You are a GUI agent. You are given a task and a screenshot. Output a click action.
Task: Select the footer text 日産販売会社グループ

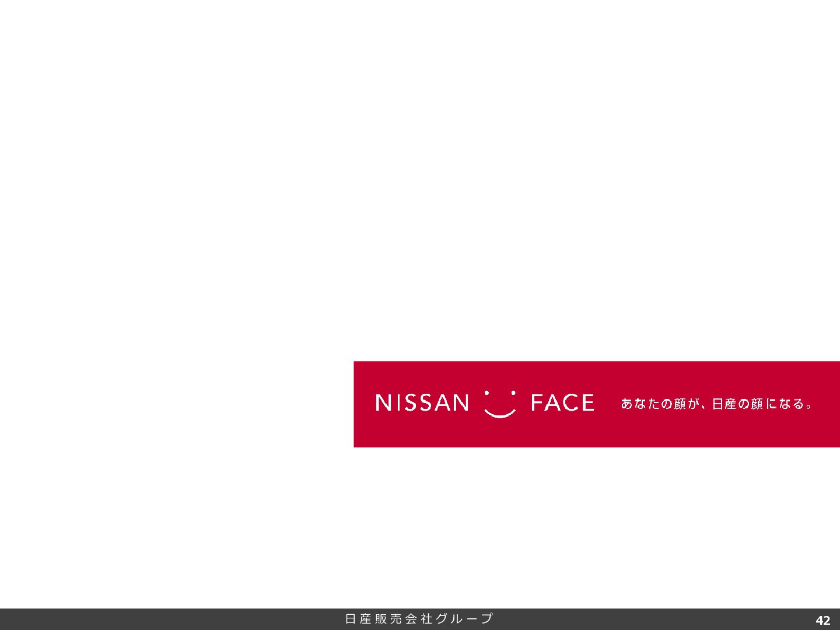[x=419, y=619]
